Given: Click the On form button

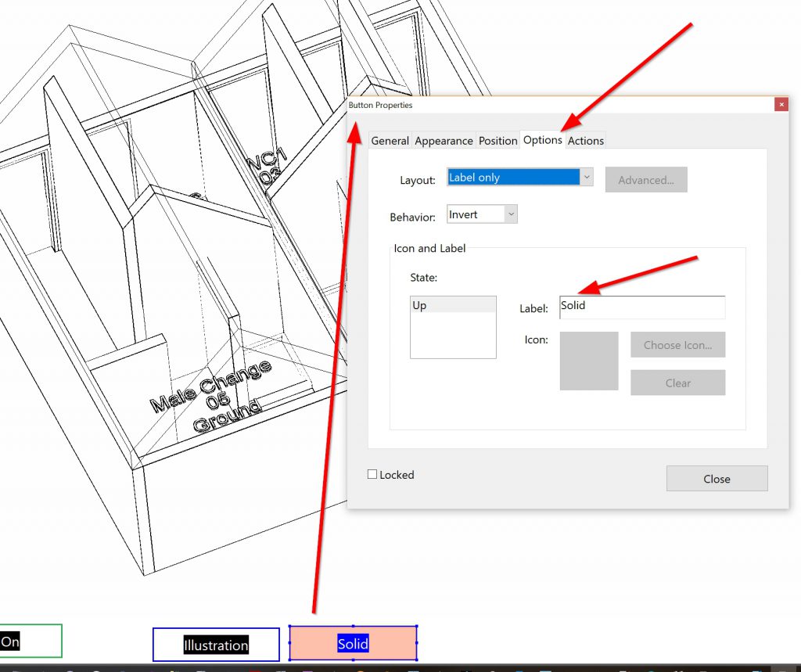Looking at the screenshot, I should coord(30,641).
